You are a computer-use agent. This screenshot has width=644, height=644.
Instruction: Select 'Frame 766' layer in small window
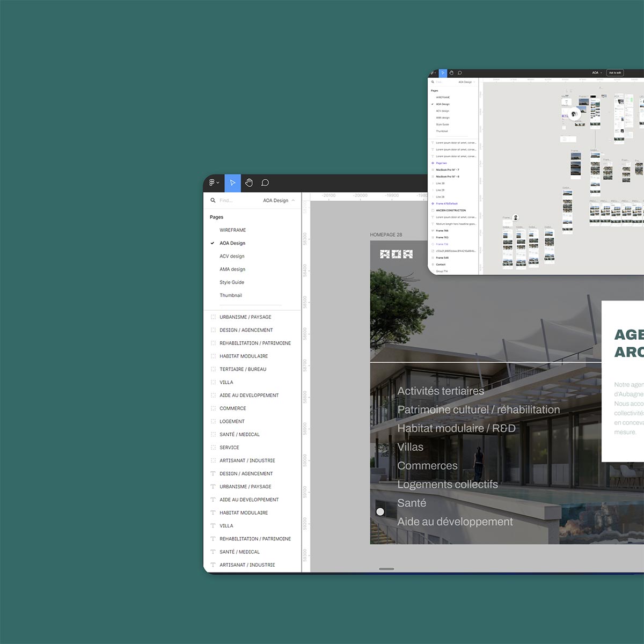click(x=442, y=231)
